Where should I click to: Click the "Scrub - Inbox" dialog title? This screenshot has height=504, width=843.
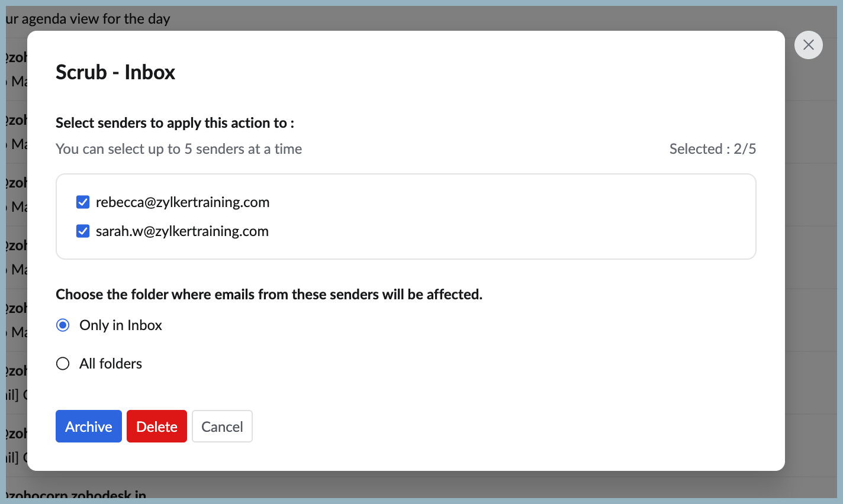[x=115, y=72]
